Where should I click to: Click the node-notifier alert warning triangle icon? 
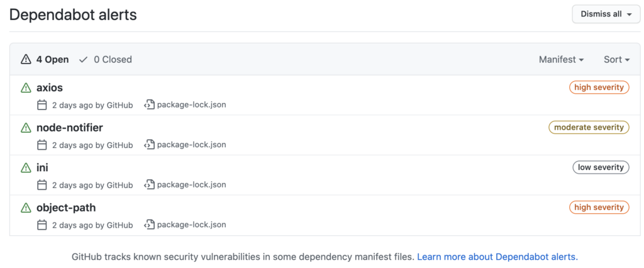26,128
